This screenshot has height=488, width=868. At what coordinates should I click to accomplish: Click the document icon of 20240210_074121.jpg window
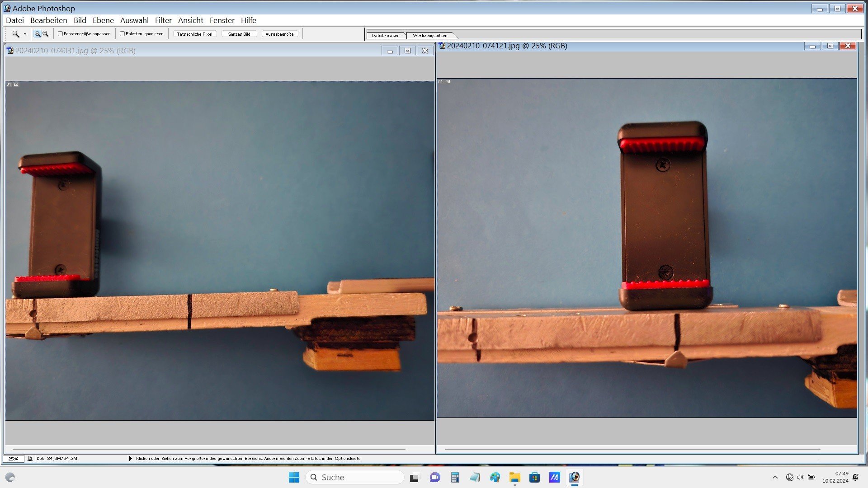click(x=442, y=46)
